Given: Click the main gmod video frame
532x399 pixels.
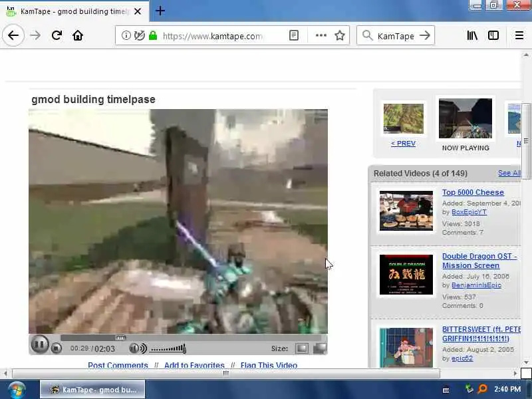Looking at the screenshot, I should click(x=178, y=221).
